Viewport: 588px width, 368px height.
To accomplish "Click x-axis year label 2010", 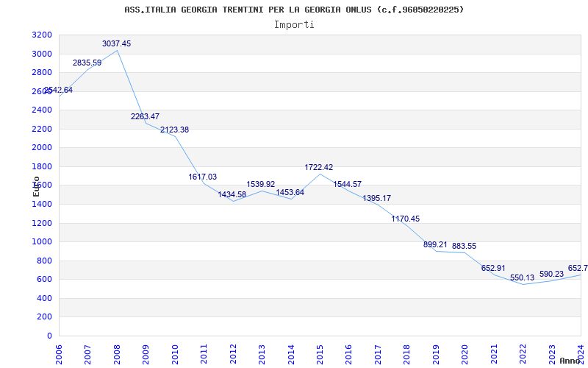I will 175,355.
